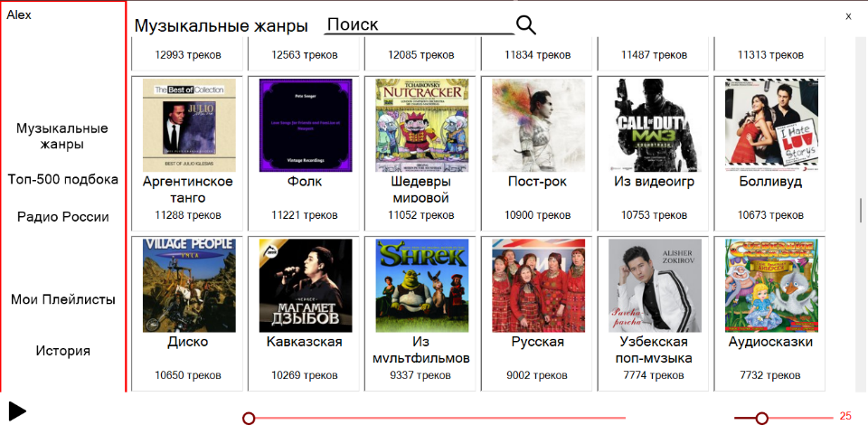Click the 11288 треков count
The image size is (868, 444).
pos(188,215)
